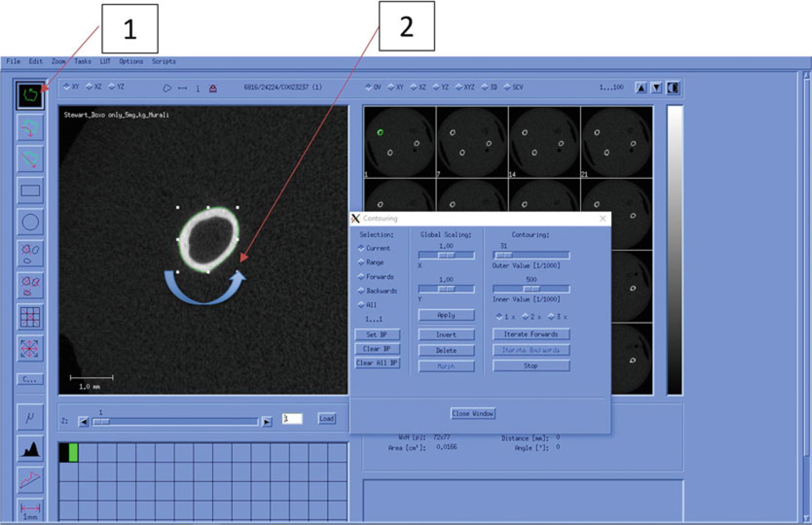
Task: Click the Stop button
Action: pyautogui.click(x=531, y=366)
